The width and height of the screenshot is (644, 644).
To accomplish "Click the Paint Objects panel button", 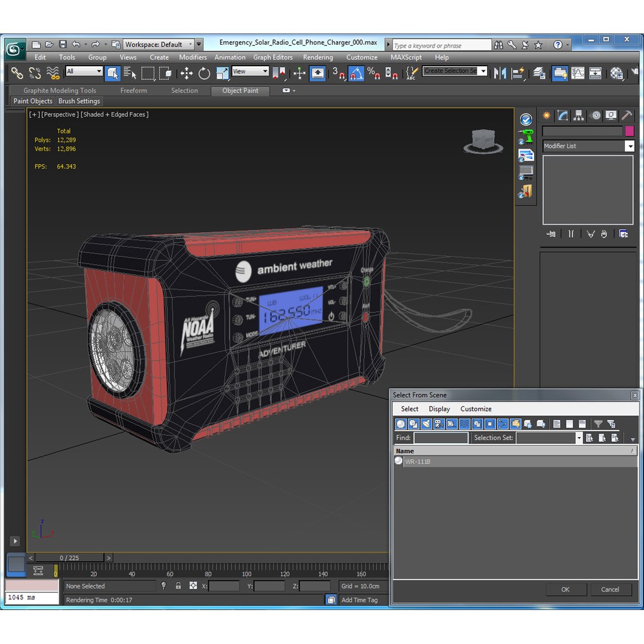I will click(33, 101).
